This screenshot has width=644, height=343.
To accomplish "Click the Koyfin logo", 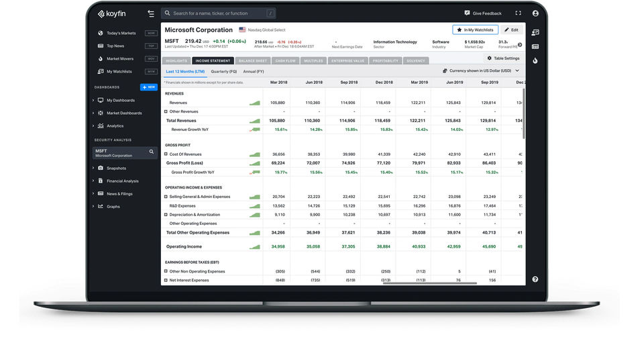I will (112, 13).
